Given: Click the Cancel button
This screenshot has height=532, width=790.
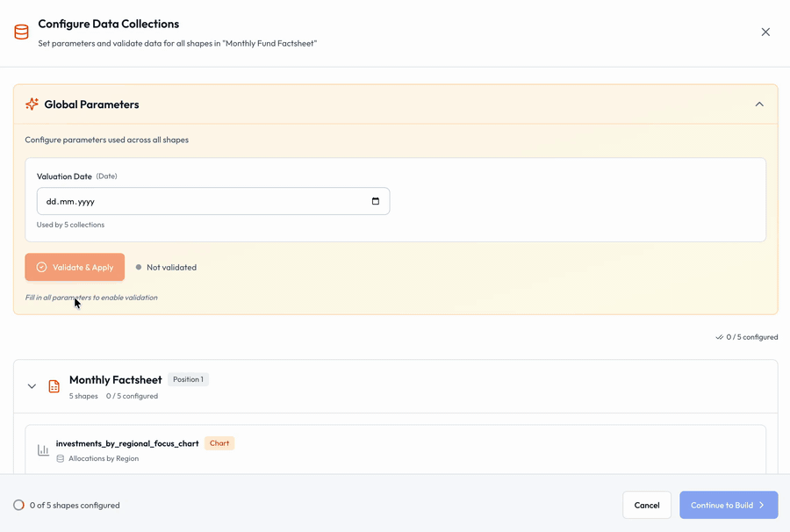Looking at the screenshot, I should [647, 505].
